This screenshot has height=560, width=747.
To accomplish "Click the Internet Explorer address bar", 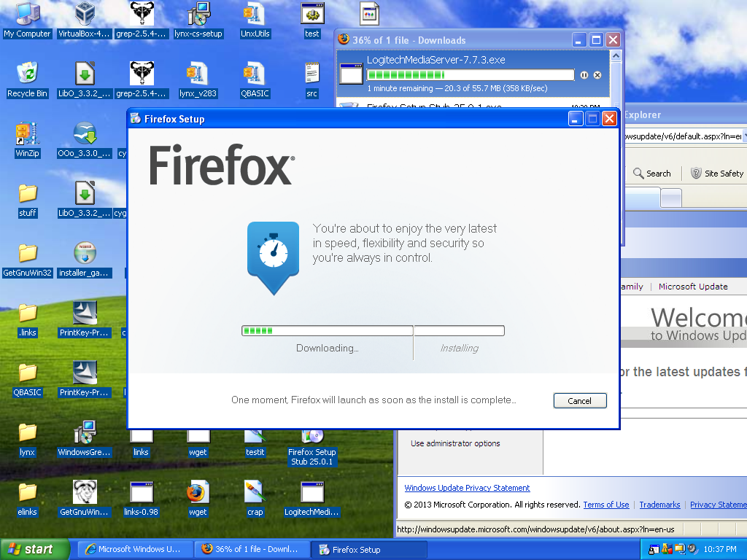I will (684, 136).
